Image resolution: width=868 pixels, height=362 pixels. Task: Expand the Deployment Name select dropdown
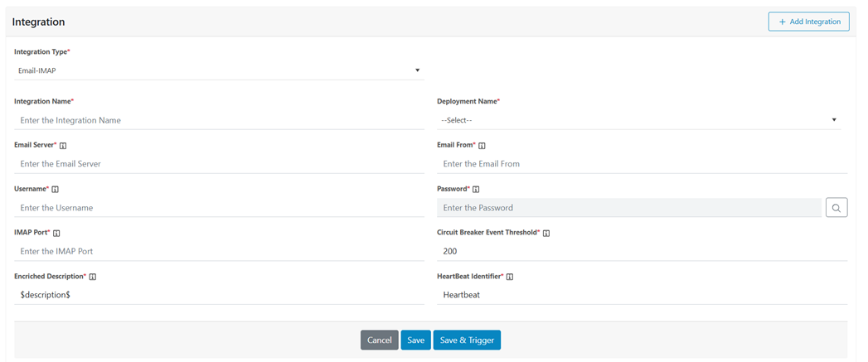pyautogui.click(x=638, y=120)
